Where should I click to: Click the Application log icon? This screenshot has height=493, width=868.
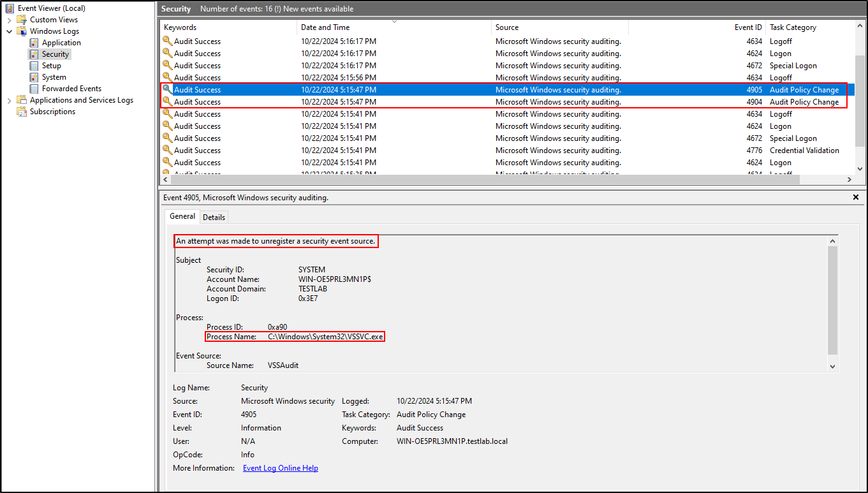(34, 43)
